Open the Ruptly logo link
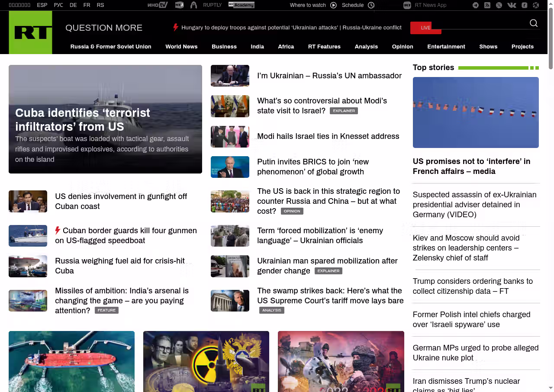Image resolution: width=554 pixels, height=392 pixels. pyautogui.click(x=212, y=5)
